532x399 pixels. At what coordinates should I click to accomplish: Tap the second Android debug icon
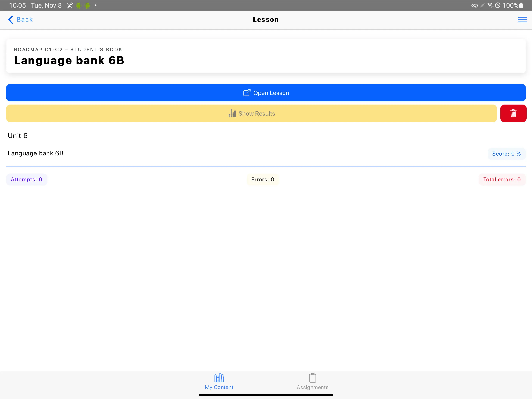coord(87,5)
